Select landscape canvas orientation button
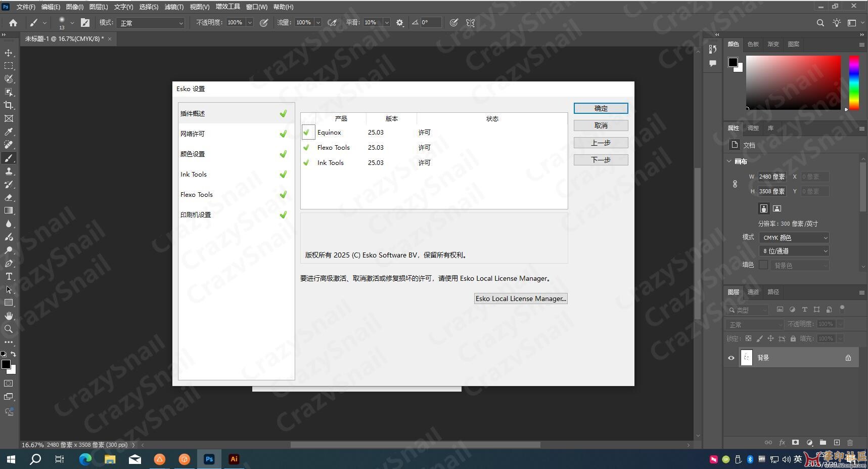The image size is (868, 469). coord(777,208)
